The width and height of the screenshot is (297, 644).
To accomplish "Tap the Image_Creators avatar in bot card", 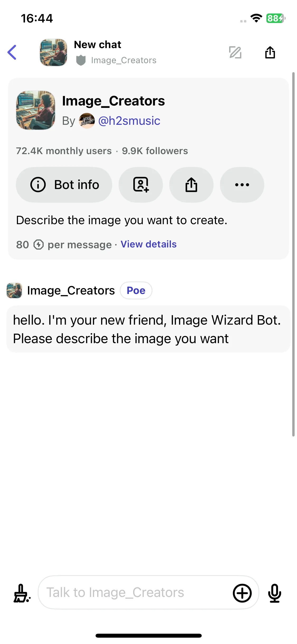I will point(36,110).
